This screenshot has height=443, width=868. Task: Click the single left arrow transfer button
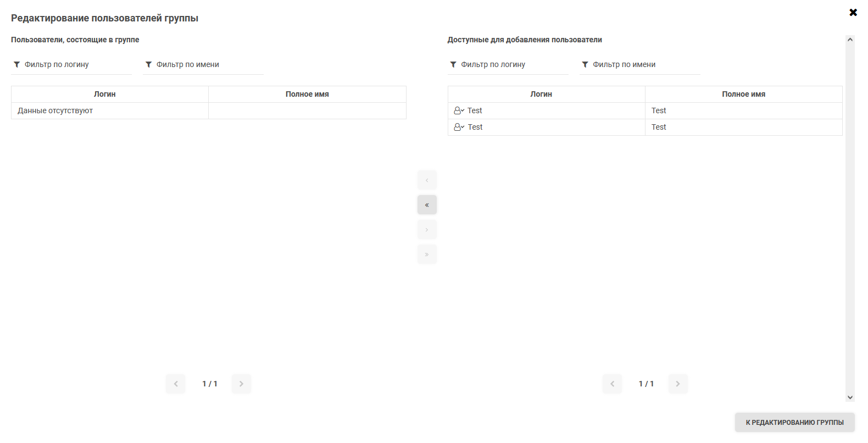[x=427, y=180]
